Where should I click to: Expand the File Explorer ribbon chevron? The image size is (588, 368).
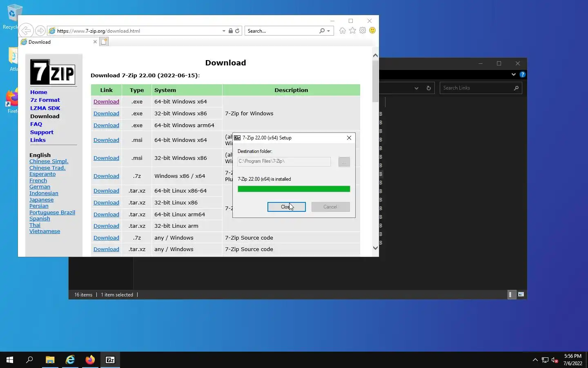(514, 74)
